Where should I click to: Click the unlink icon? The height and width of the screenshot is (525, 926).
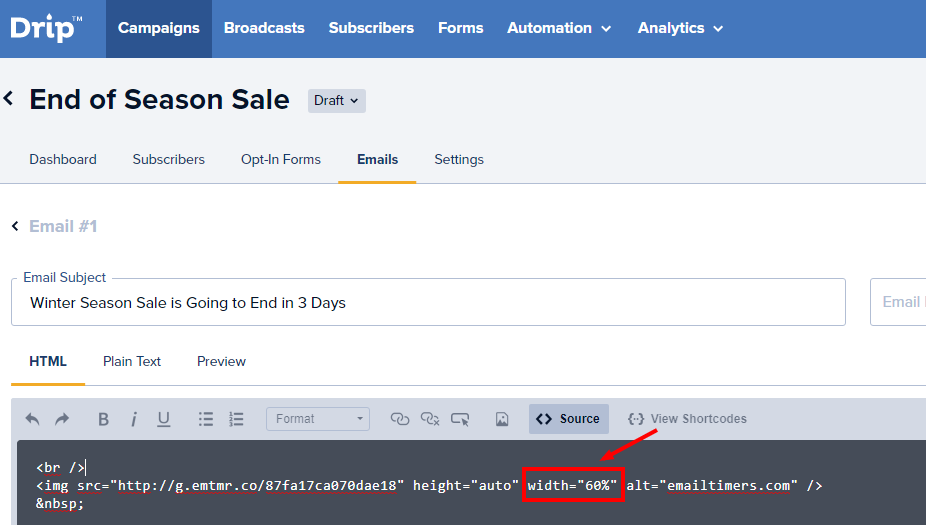[430, 419]
